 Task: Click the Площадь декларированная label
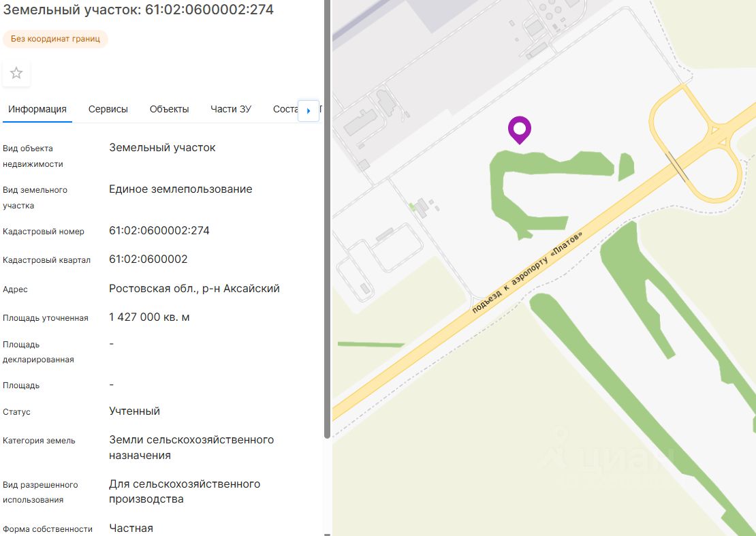tap(38, 352)
